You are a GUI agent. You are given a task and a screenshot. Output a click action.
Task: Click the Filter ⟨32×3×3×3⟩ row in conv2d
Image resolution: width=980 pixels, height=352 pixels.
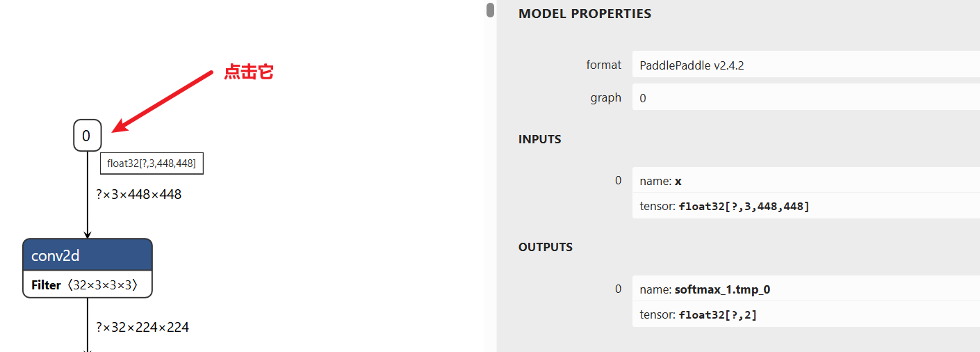(87, 285)
